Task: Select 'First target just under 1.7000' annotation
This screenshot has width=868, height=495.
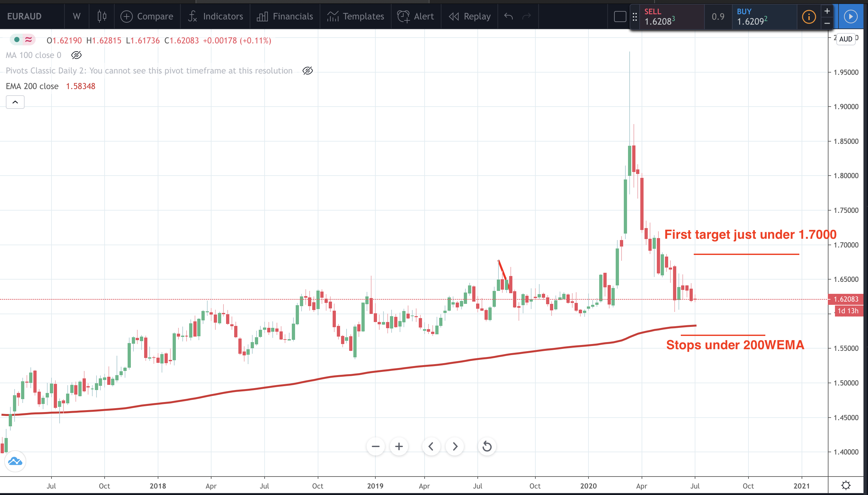Action: [750, 235]
